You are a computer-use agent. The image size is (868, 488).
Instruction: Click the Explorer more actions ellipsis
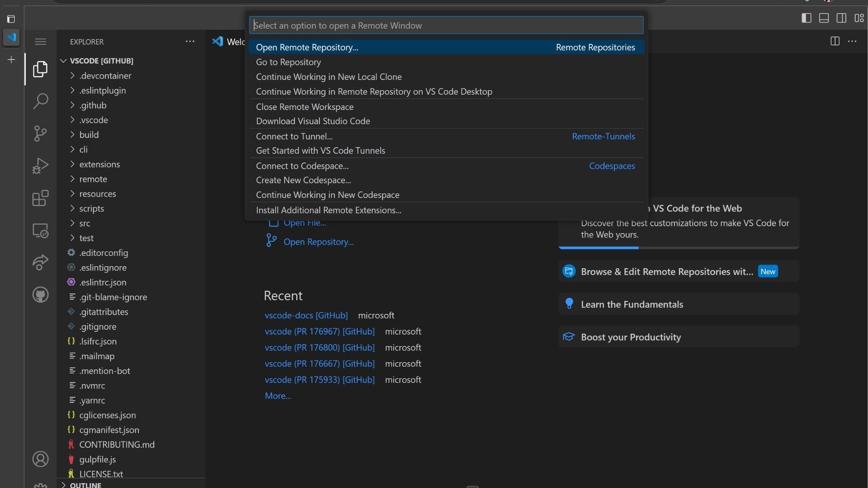(190, 41)
